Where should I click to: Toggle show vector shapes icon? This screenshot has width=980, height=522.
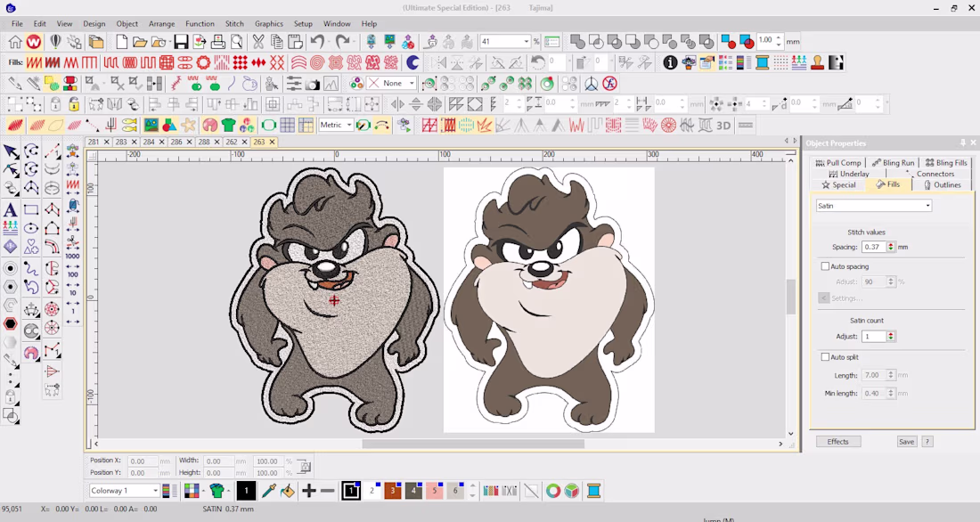tap(169, 126)
